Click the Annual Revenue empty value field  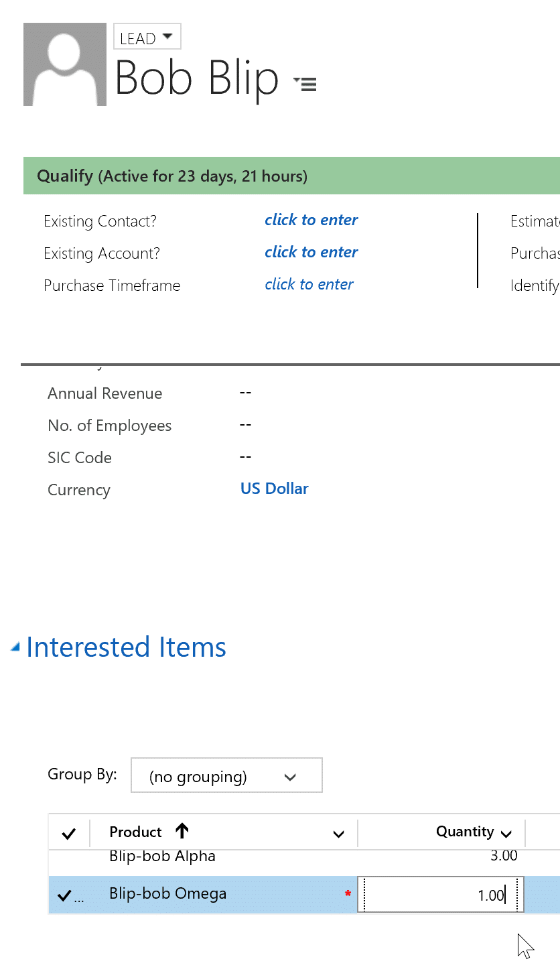pyautogui.click(x=245, y=392)
